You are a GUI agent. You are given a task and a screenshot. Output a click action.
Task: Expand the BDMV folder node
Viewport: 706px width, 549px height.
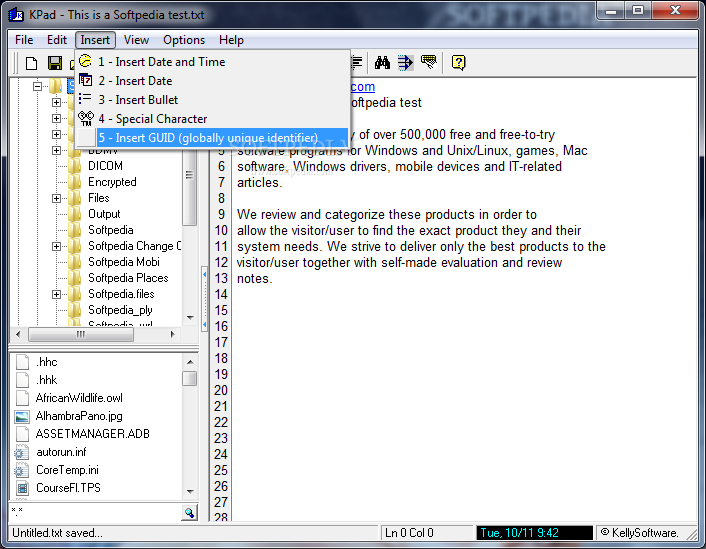coord(56,150)
